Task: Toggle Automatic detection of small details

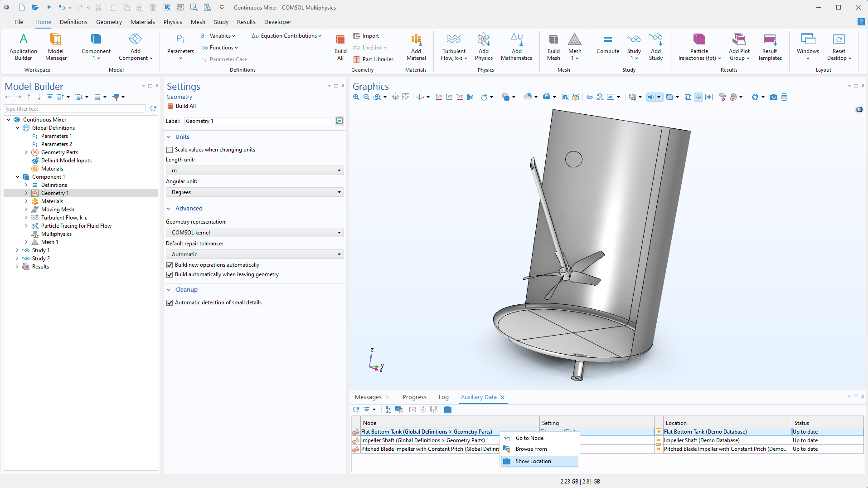Action: click(x=170, y=303)
